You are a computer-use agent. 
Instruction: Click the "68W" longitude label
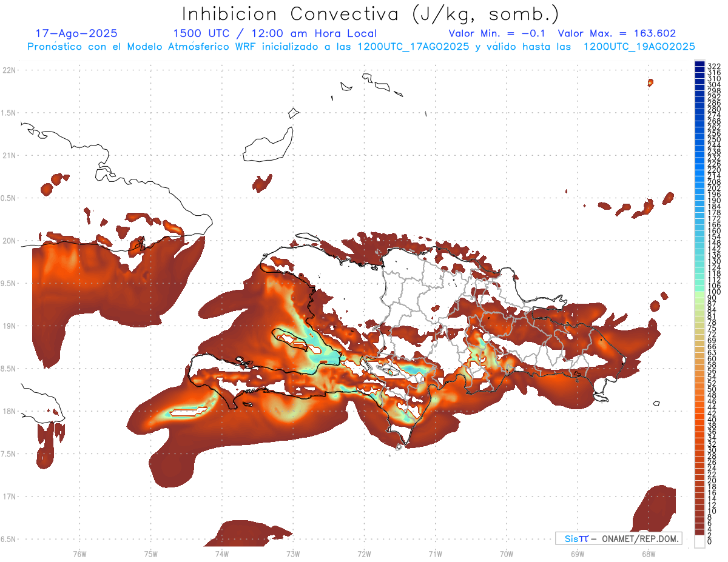649,554
